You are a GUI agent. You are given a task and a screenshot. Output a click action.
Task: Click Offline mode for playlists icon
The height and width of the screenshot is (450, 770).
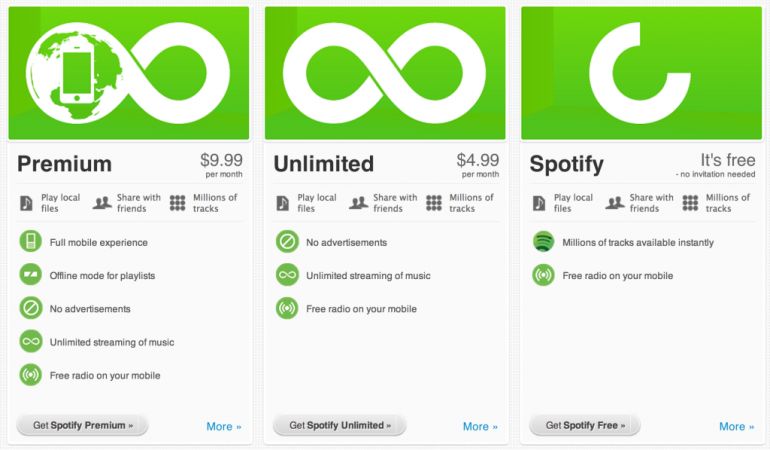(31, 275)
